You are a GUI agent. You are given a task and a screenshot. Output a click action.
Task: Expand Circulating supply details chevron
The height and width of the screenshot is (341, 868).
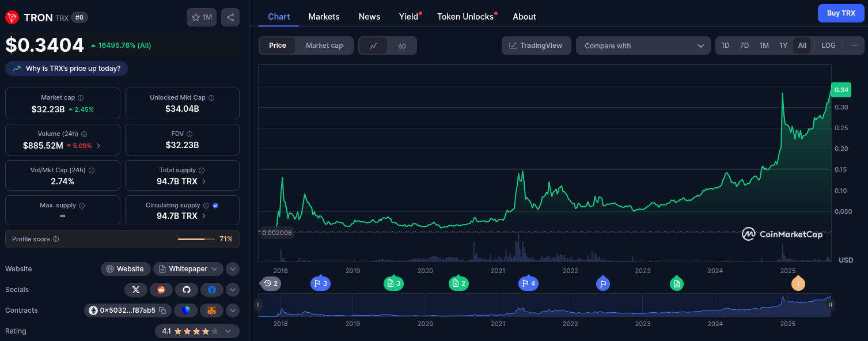coord(204,216)
